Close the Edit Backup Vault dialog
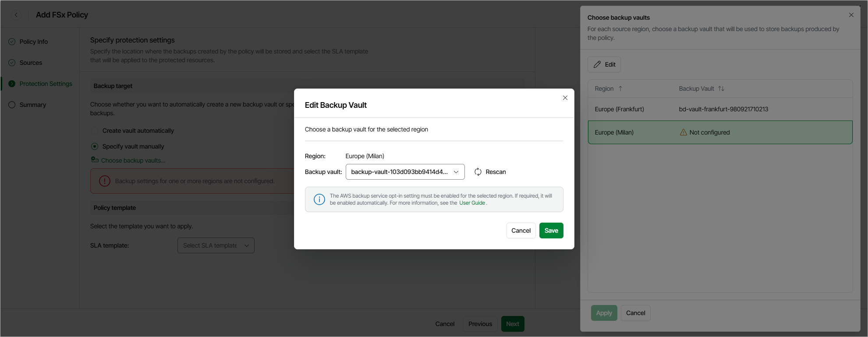Screen dimensions: 868x337 pos(565,98)
